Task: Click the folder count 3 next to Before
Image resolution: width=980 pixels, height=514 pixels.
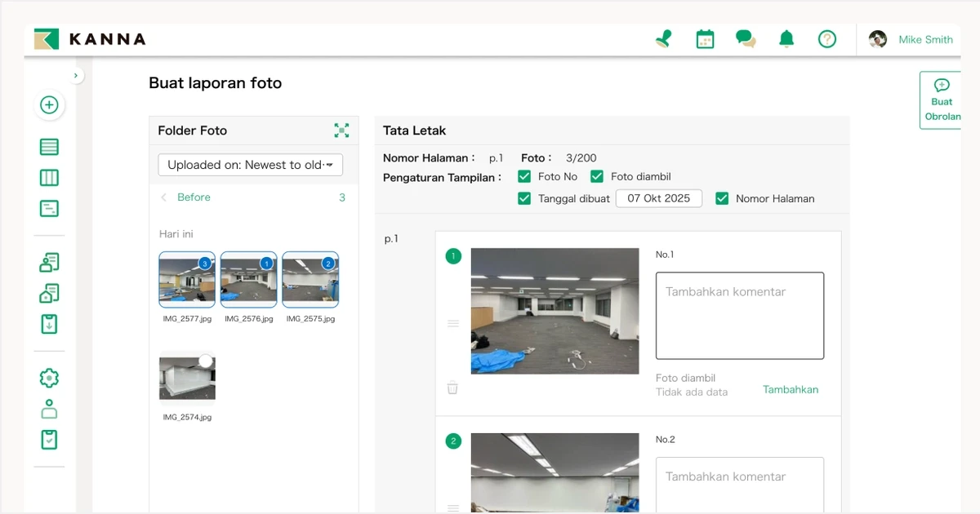Action: point(342,197)
